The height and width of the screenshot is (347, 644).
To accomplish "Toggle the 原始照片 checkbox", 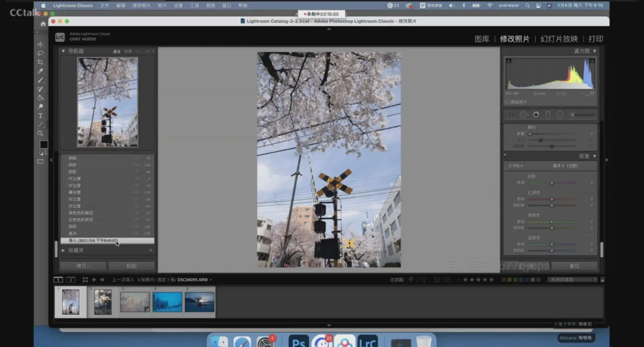I will coord(507,102).
